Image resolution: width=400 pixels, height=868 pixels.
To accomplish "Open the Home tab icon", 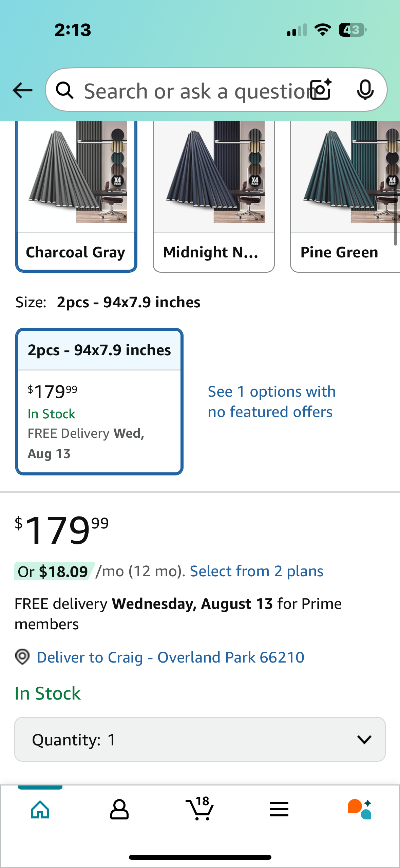I will [40, 810].
